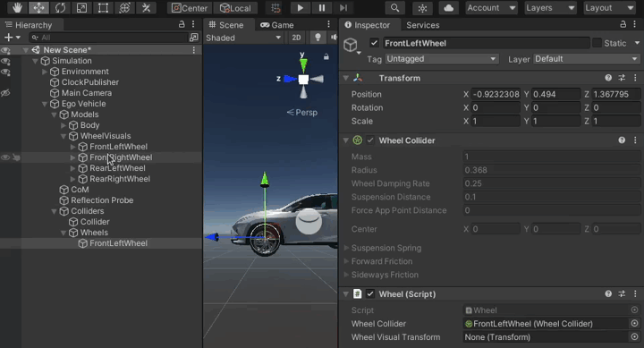This screenshot has height=348, width=644.
Task: Pick object for Wheel Visual Transform
Action: [634, 337]
